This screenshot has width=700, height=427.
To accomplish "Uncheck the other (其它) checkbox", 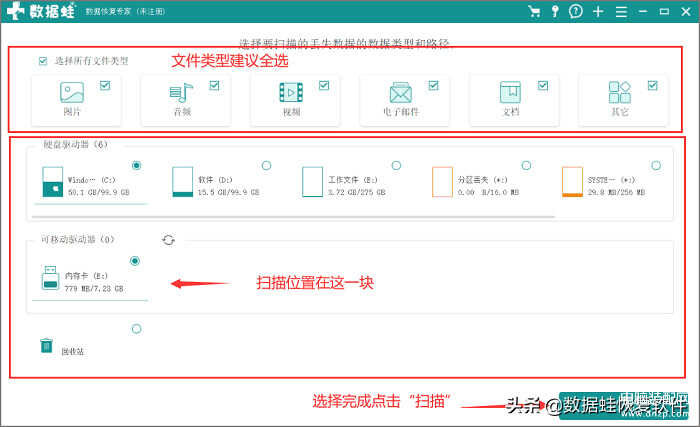I will click(653, 85).
